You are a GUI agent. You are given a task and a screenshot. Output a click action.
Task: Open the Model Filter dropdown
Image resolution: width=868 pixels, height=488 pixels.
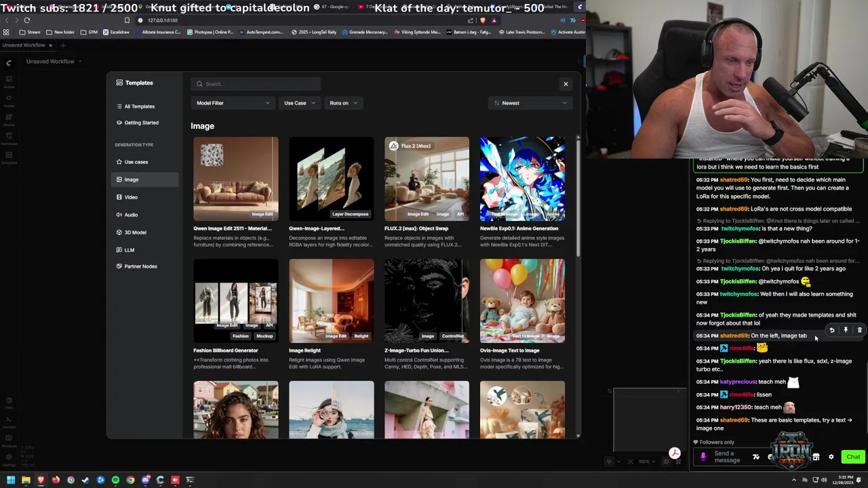click(x=233, y=103)
